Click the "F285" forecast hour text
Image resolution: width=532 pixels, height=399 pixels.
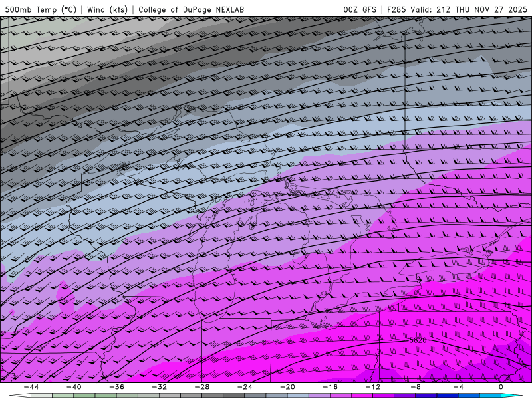pyautogui.click(x=396, y=9)
